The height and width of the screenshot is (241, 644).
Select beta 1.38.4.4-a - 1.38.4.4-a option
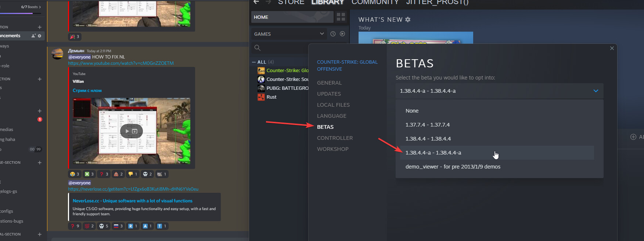(497, 153)
